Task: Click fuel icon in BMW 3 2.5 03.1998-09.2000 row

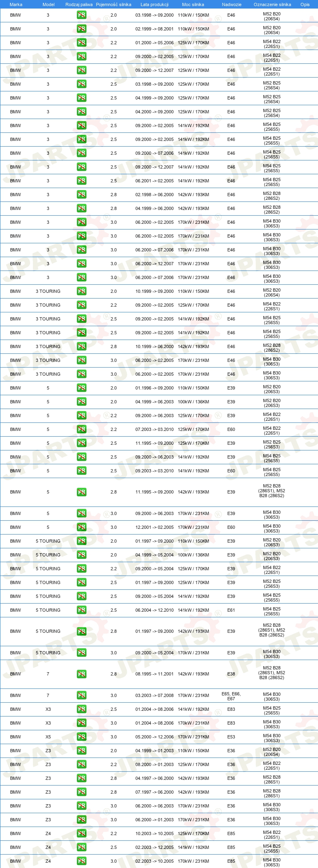Action: click(x=81, y=84)
